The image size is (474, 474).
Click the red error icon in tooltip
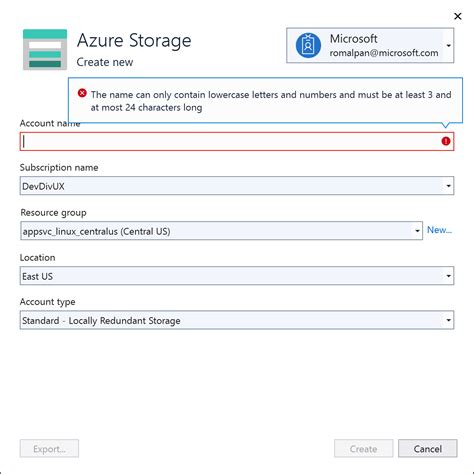(x=82, y=93)
